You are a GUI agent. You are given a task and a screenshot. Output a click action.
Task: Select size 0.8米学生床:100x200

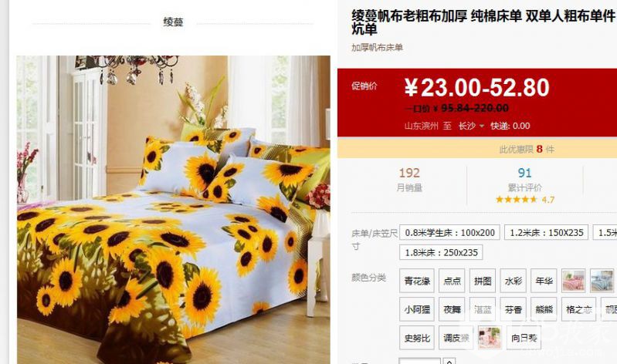[x=449, y=232]
